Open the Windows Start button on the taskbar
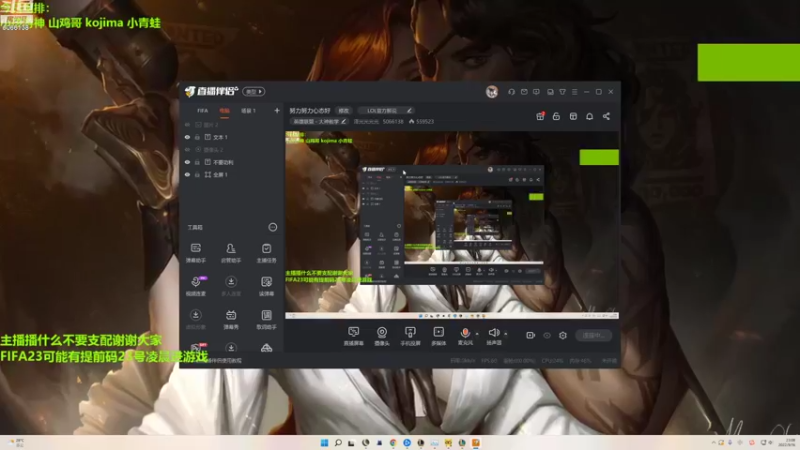Image resolution: width=800 pixels, height=450 pixels. [x=324, y=443]
